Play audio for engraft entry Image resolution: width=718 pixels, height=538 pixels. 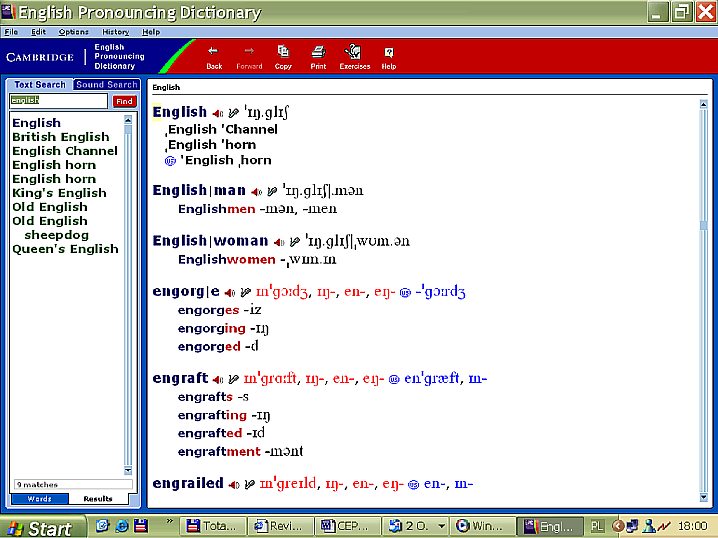[218, 380]
